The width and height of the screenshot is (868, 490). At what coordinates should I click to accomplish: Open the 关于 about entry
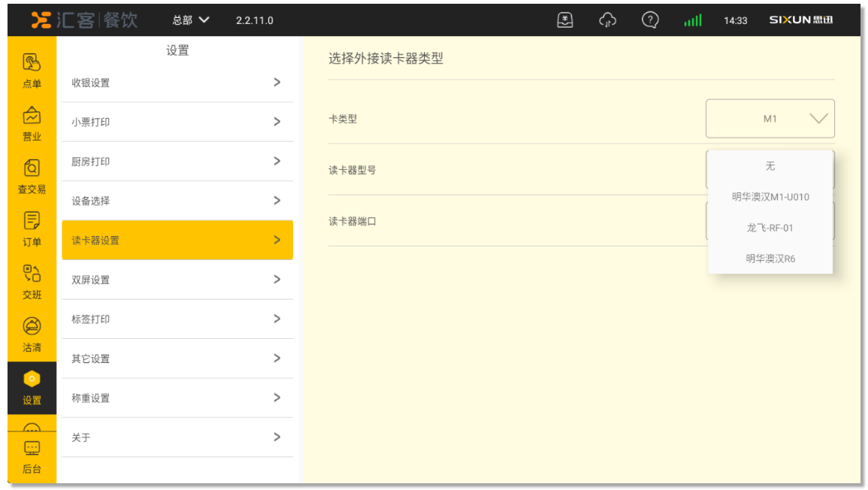(x=177, y=437)
